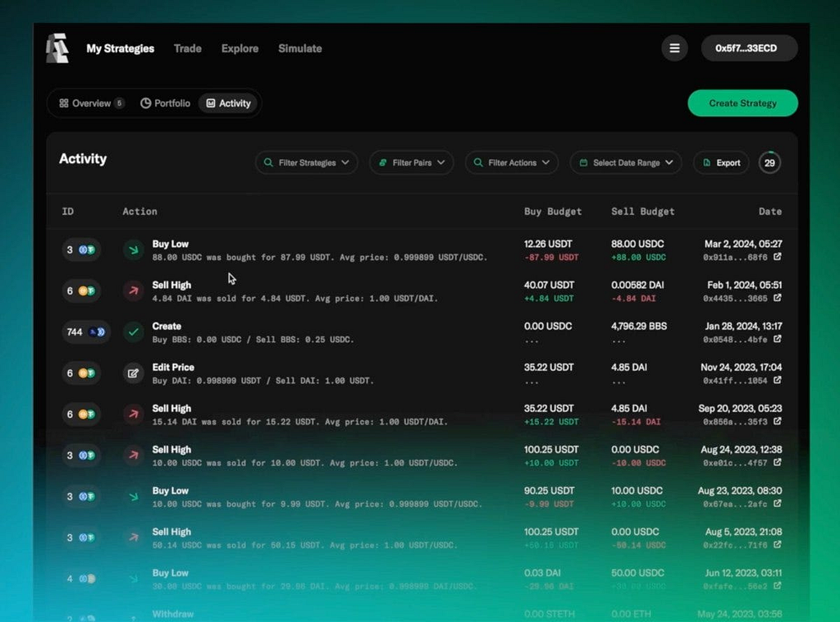The image size is (840, 622).
Task: Open the Simulate page
Action: point(300,48)
